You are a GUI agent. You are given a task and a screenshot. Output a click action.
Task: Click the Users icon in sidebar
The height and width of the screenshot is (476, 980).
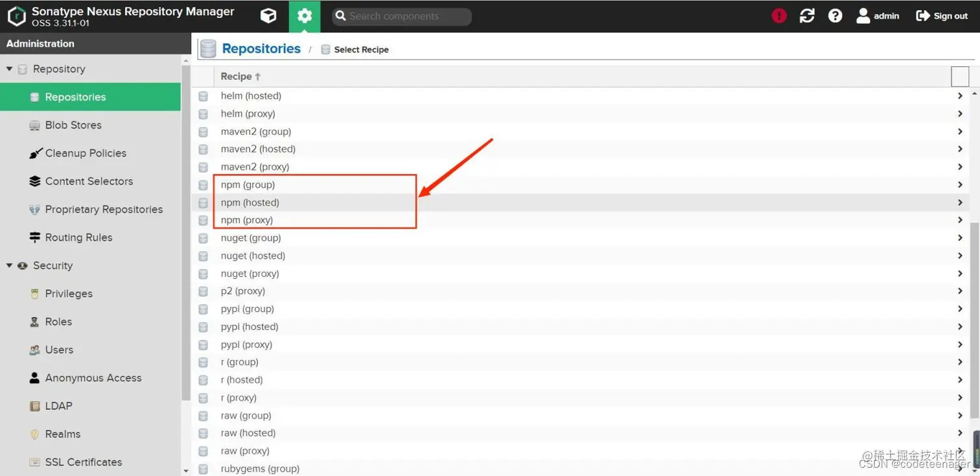35,350
